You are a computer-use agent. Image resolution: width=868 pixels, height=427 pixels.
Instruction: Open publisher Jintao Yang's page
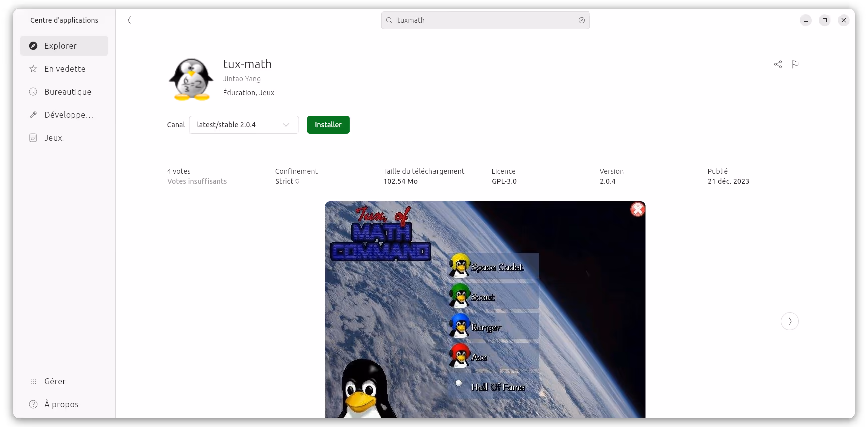(242, 79)
